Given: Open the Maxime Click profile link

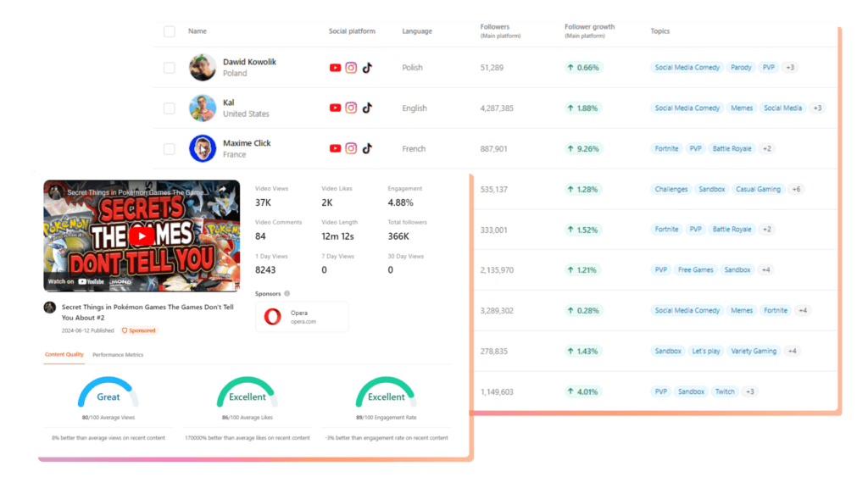Looking at the screenshot, I should 247,142.
